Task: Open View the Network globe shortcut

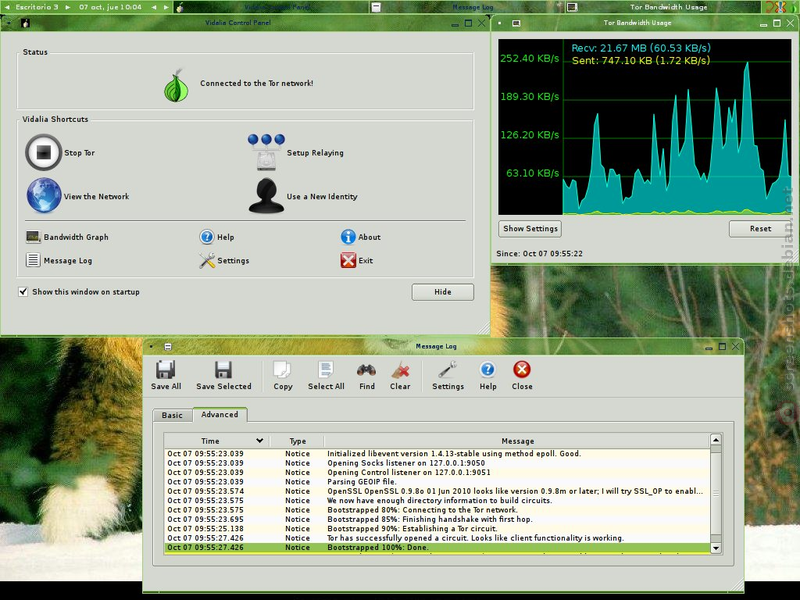Action: [78, 196]
